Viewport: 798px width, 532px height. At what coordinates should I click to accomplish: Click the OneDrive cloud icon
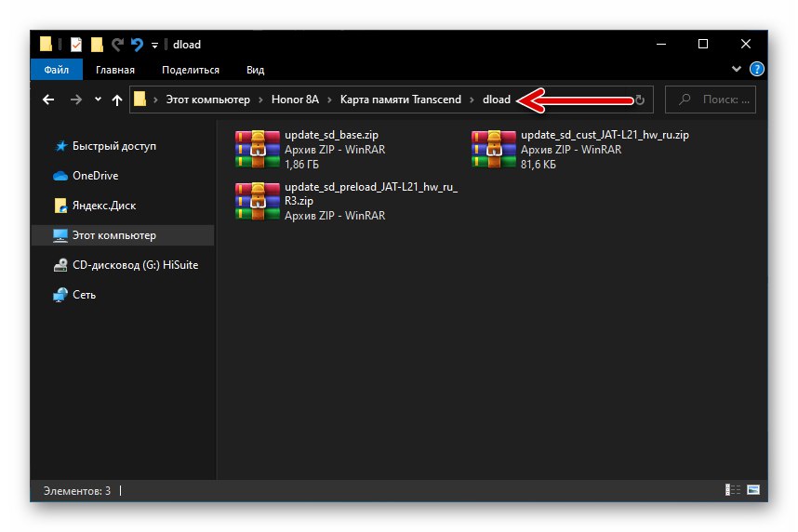click(60, 176)
